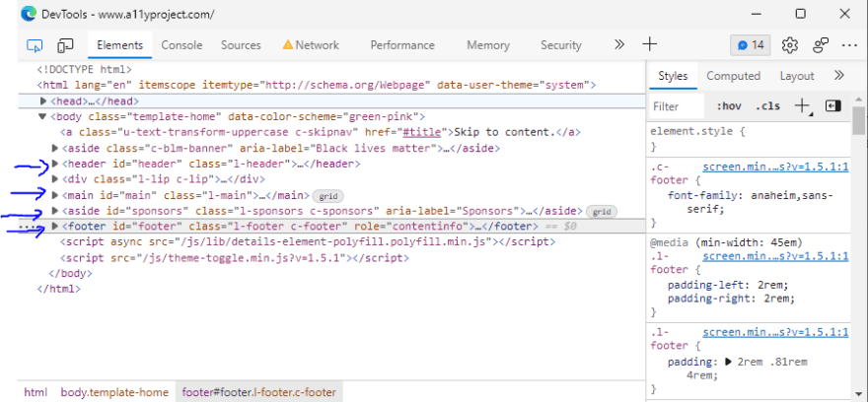Select body.template-home breadcrumb
868x402 pixels.
pos(114,392)
